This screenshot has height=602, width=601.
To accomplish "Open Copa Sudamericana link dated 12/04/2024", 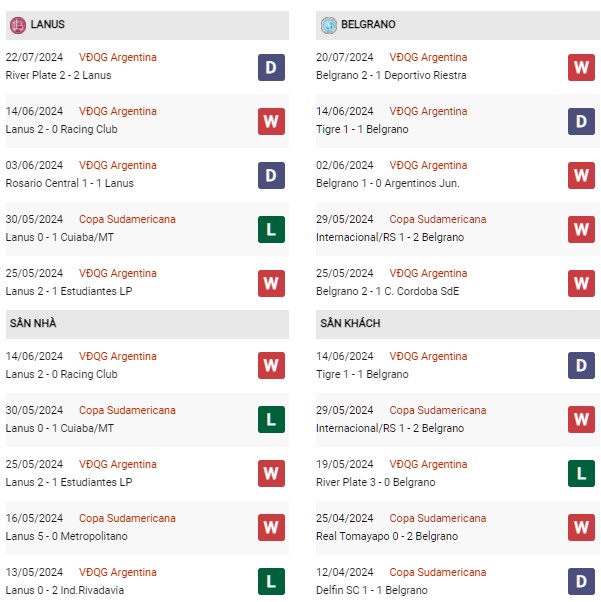I will click(x=437, y=572).
